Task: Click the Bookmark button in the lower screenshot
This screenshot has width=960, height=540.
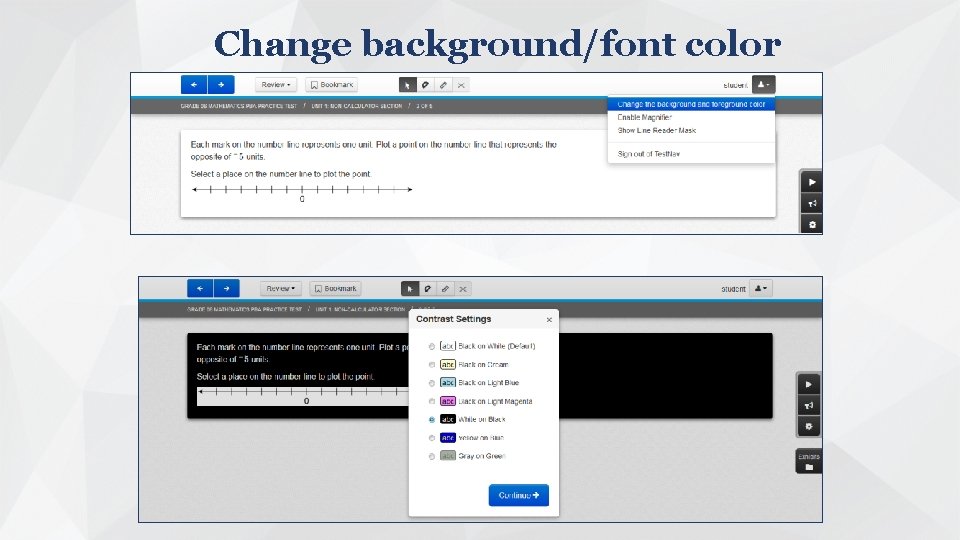Action: [x=336, y=288]
